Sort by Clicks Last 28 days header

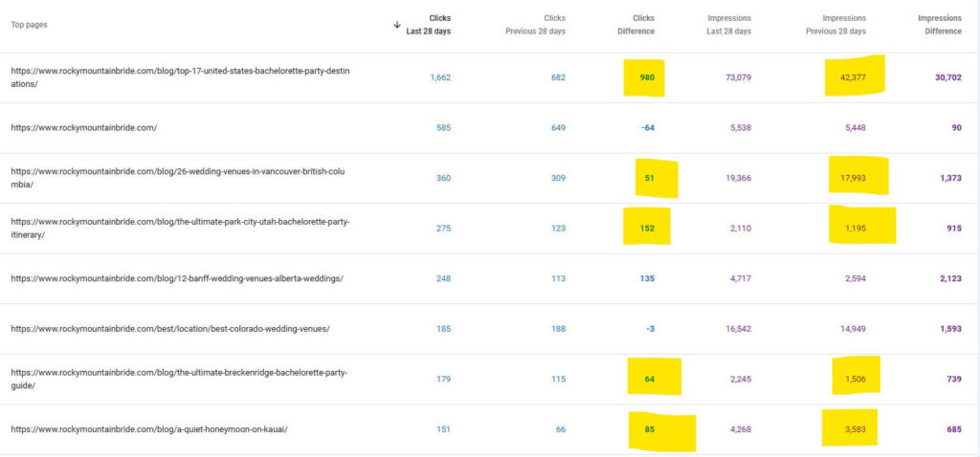[429, 25]
